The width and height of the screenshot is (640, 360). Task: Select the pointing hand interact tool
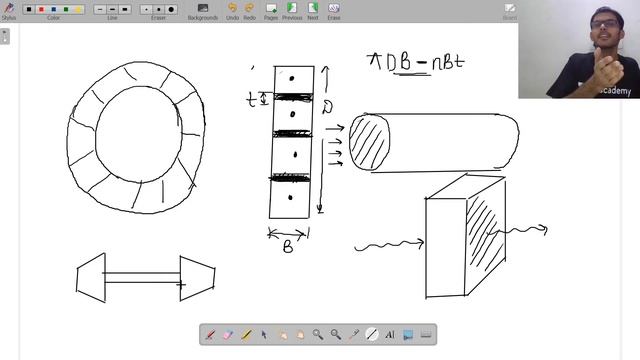point(282,335)
